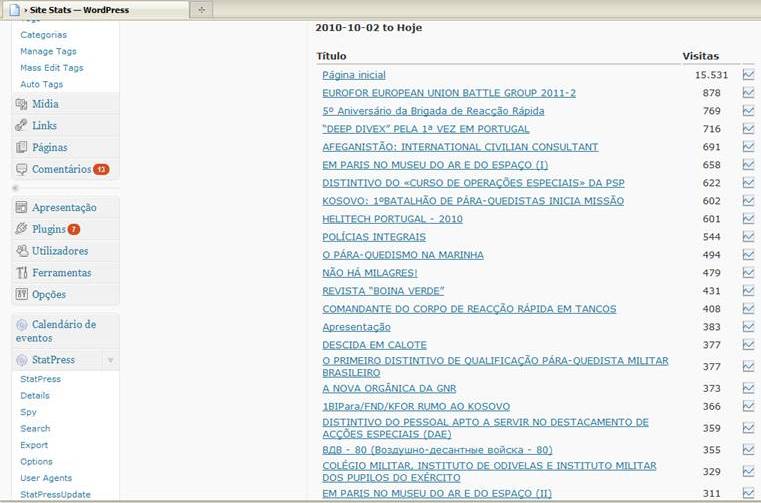The width and height of the screenshot is (761, 503).
Task: Open the ВДВ - 80 post link
Action: tap(437, 450)
